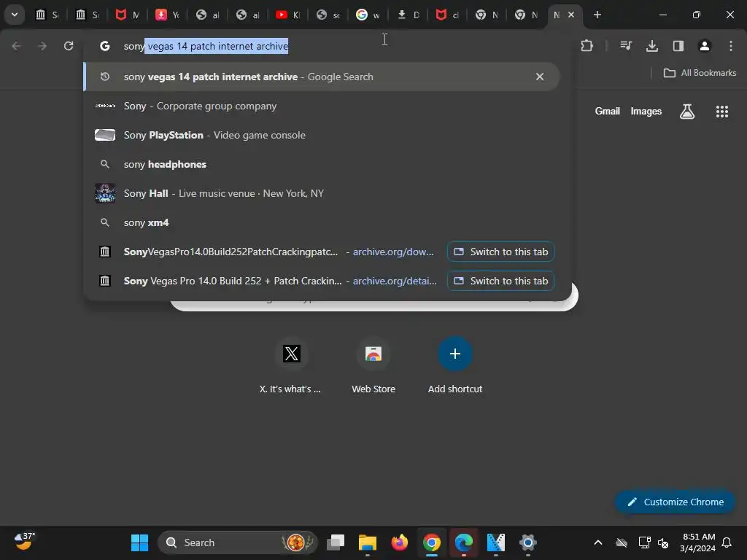The height and width of the screenshot is (560, 747).
Task: Open the Google search tab
Action: point(368,15)
